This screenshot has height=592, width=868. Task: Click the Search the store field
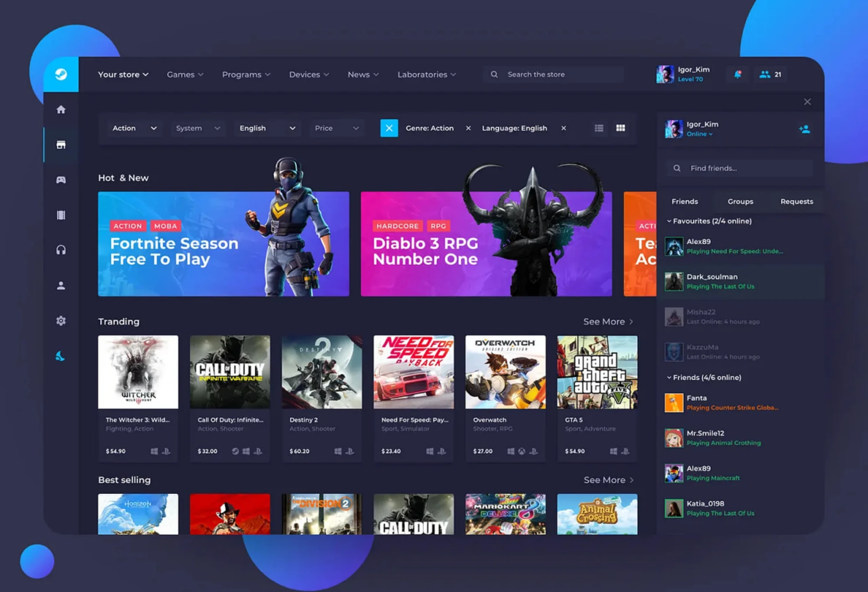tap(553, 74)
